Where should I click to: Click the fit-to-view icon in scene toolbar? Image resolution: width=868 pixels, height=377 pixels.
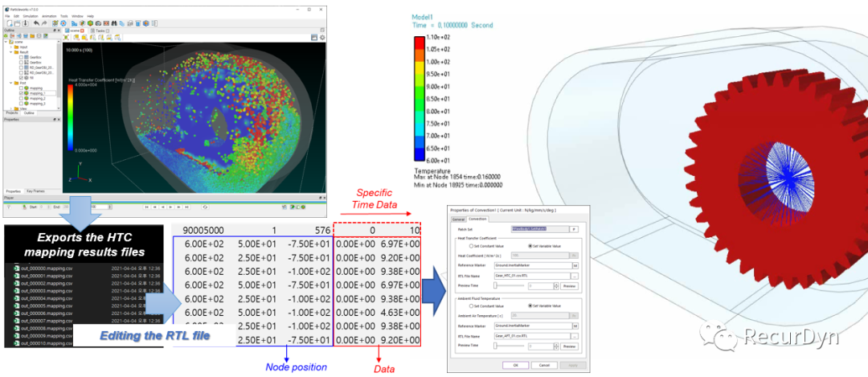click(x=67, y=37)
